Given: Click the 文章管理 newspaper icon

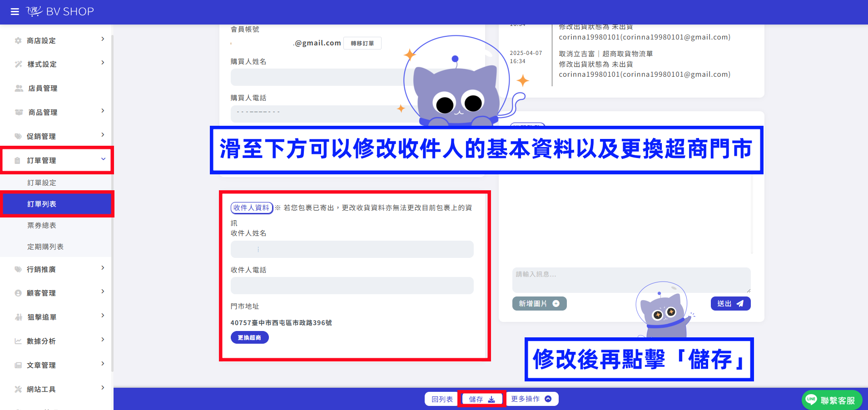Looking at the screenshot, I should (x=18, y=365).
